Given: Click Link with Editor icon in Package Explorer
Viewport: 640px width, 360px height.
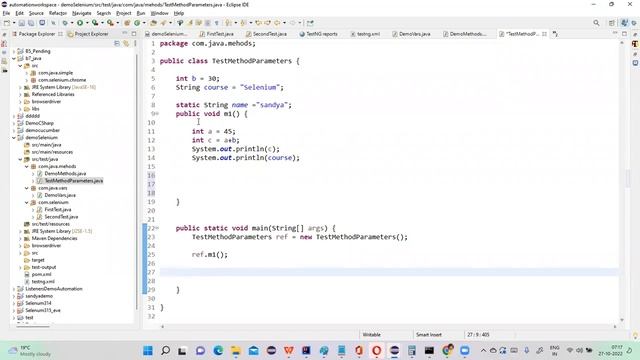Looking at the screenshot, I should [126, 43].
